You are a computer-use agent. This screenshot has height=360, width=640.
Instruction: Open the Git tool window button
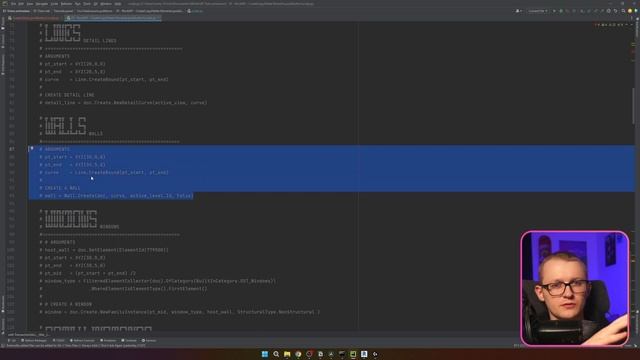pyautogui.click(x=12, y=340)
